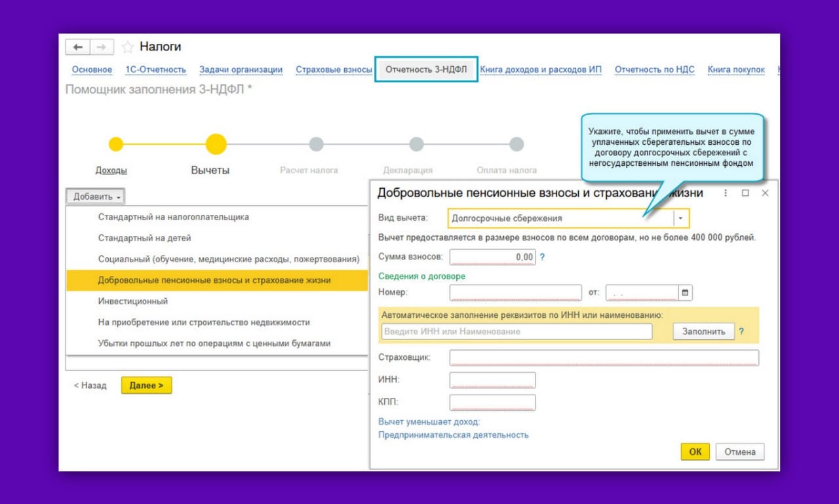Select Отчетность 3-НДФЛ tab
Screen dimensions: 839x504
pos(426,69)
